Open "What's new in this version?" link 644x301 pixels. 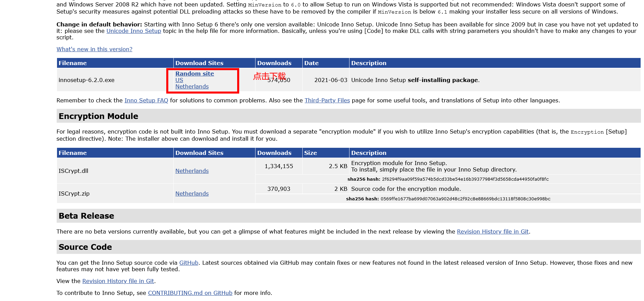94,49
